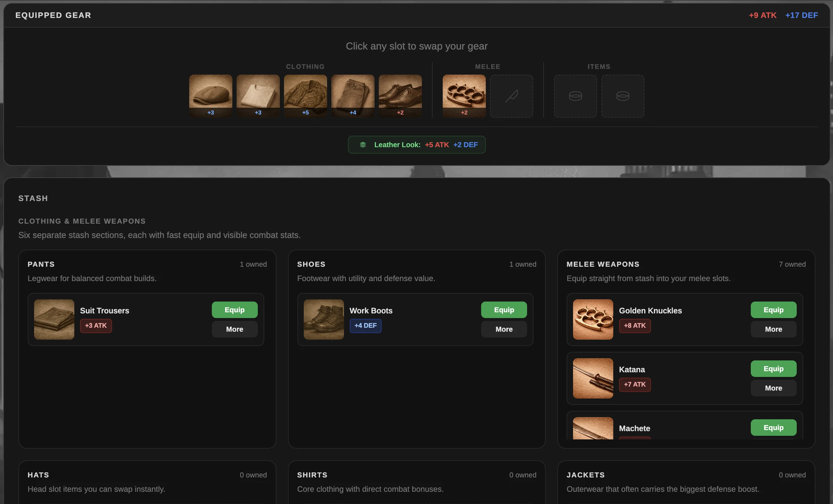The image size is (833, 504).
Task: Equip the Katana
Action: point(773,369)
